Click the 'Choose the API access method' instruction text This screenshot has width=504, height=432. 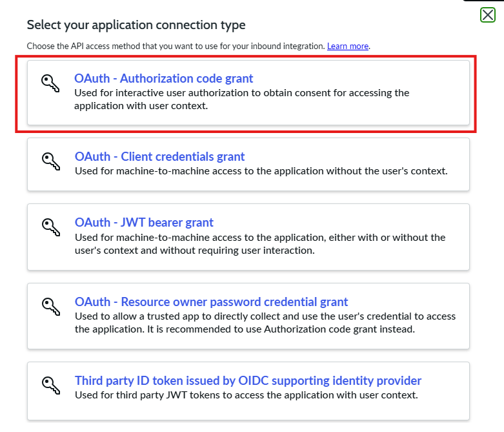[176, 46]
